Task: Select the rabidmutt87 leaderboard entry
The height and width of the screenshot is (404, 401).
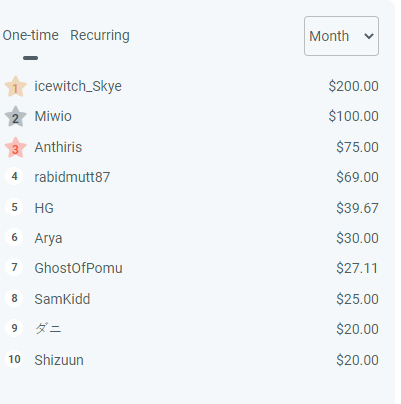Action: pyautogui.click(x=192, y=177)
